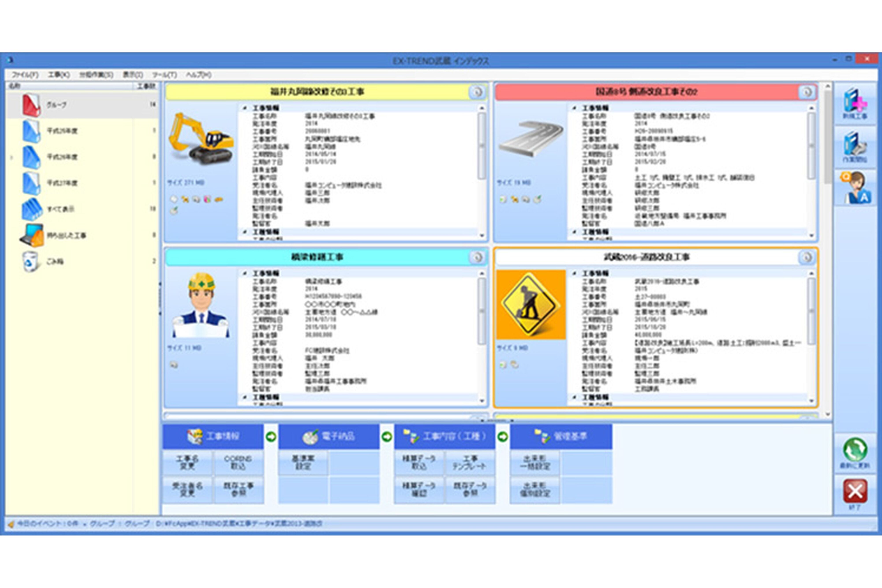Screen dimensions: 882x588
Task: Collapse 工事情報 section in road sign card
Action: point(574,273)
